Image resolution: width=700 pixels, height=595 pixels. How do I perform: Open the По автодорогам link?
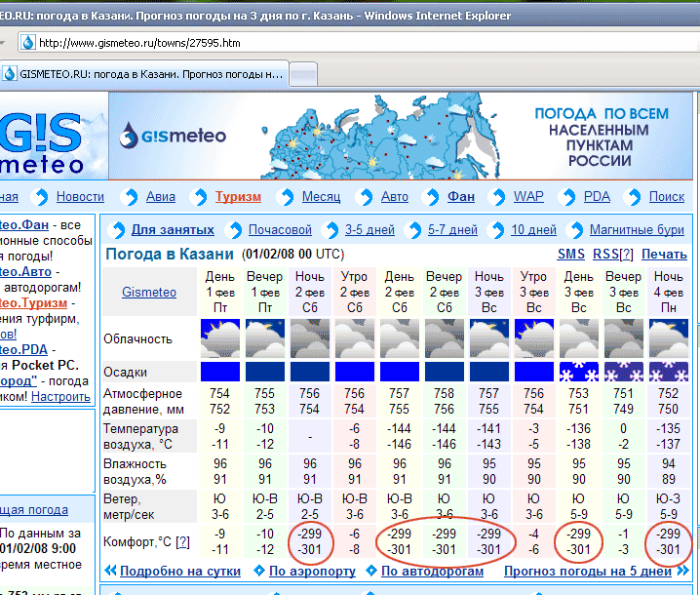[432, 571]
